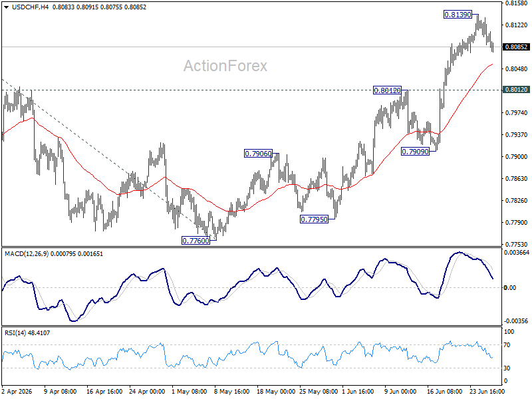Click the 18 May 00:00 time label

(276, 391)
